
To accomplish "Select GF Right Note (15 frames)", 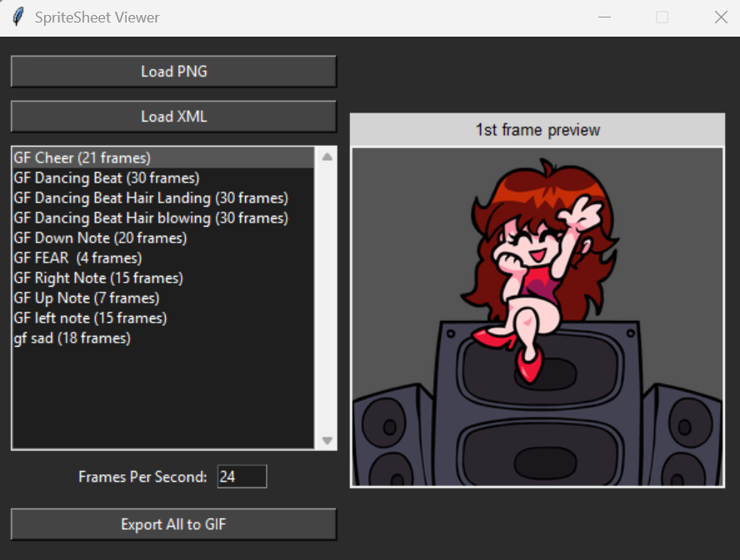I will [163, 277].
